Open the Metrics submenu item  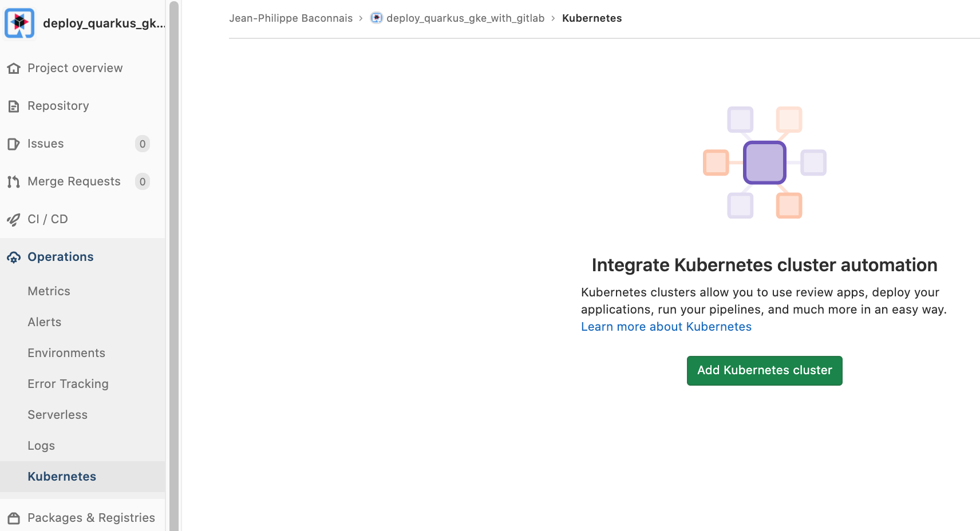pos(49,291)
